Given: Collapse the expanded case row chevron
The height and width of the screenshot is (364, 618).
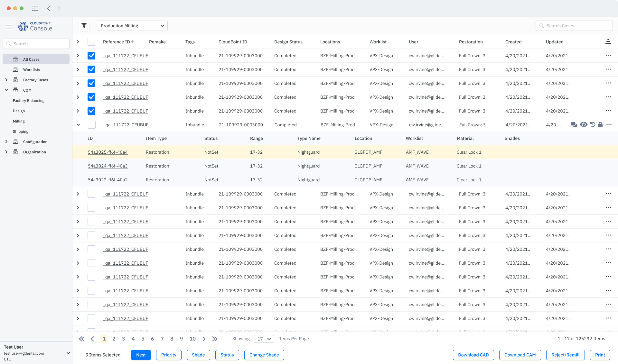Looking at the screenshot, I should pos(78,124).
